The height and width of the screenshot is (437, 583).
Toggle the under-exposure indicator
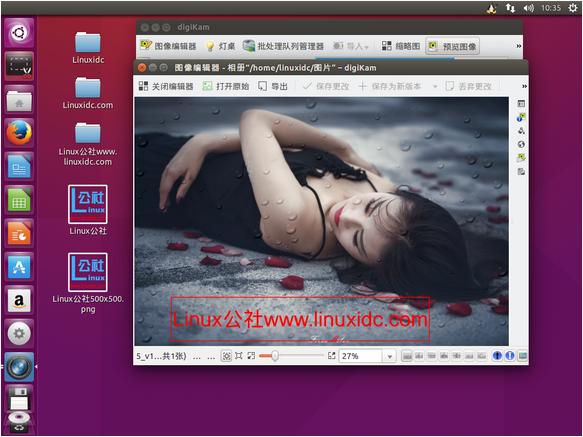tap(497, 356)
